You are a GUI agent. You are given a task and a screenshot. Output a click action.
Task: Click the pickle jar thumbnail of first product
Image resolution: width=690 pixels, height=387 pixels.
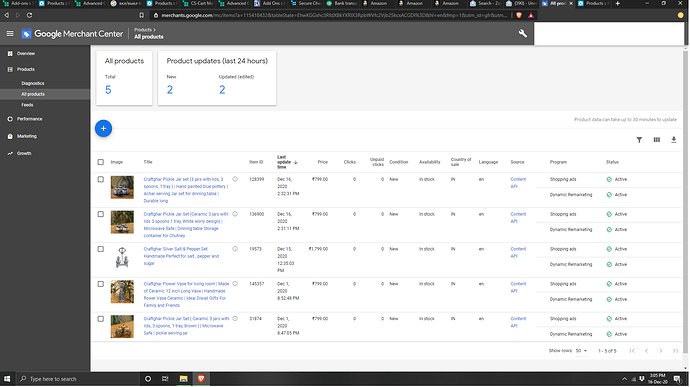122,187
